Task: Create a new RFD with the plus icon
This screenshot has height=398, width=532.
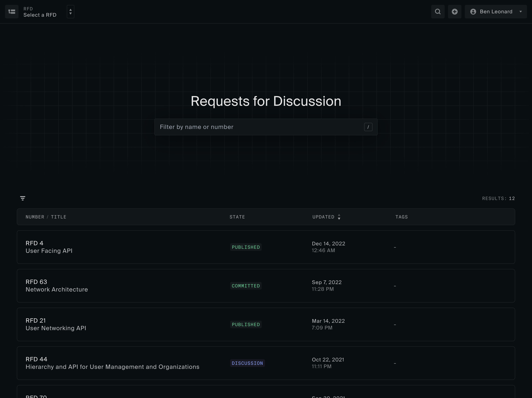Action: (455, 11)
